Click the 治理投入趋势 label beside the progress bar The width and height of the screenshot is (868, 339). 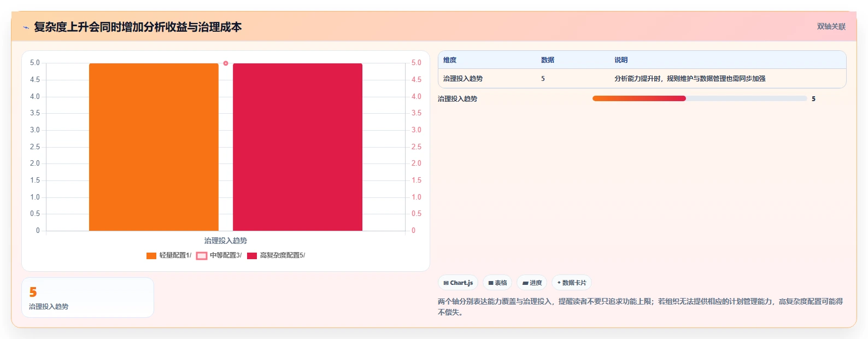click(x=458, y=99)
